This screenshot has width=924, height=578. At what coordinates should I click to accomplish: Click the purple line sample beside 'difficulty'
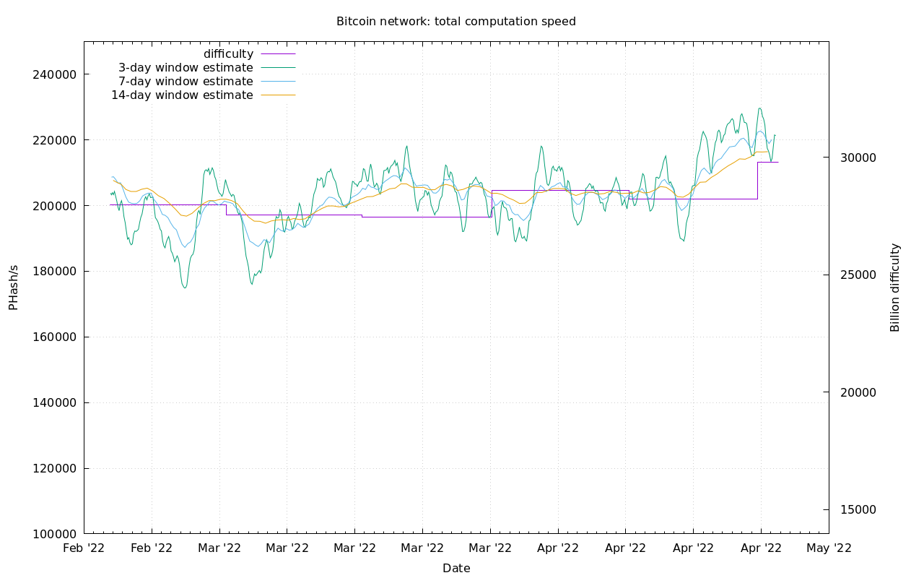pos(278,54)
